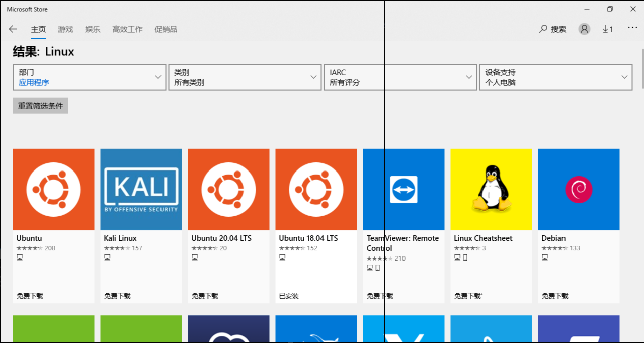The height and width of the screenshot is (343, 644).
Task: Click 免费下载 under Debian
Action: (555, 296)
